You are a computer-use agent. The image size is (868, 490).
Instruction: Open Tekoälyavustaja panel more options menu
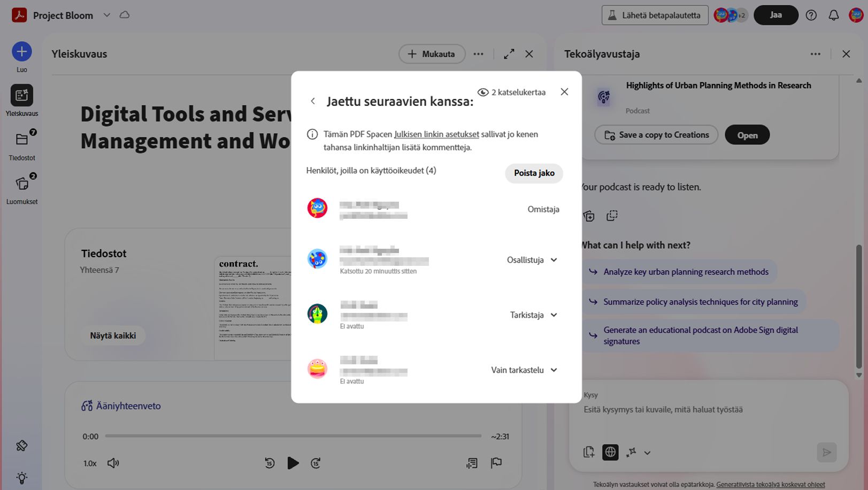click(815, 54)
